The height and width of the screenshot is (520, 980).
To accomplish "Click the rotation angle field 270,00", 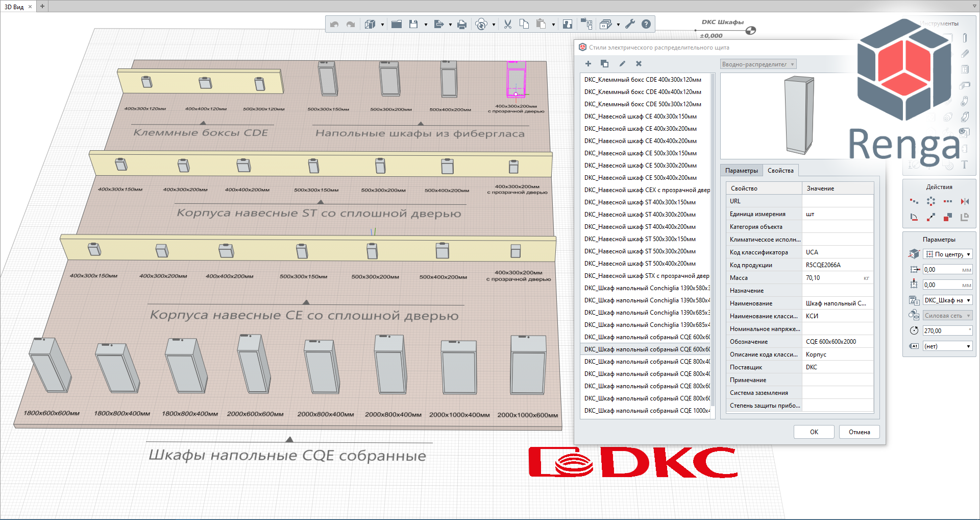I will click(948, 330).
